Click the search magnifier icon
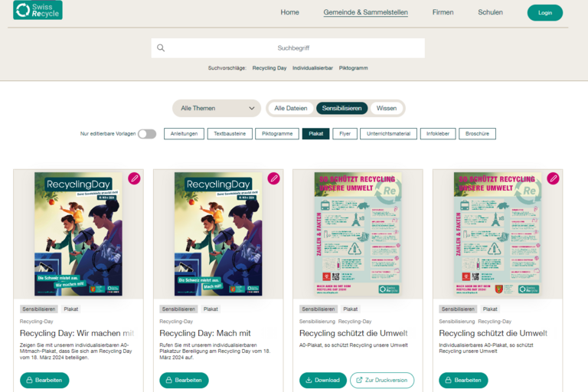 tap(161, 47)
